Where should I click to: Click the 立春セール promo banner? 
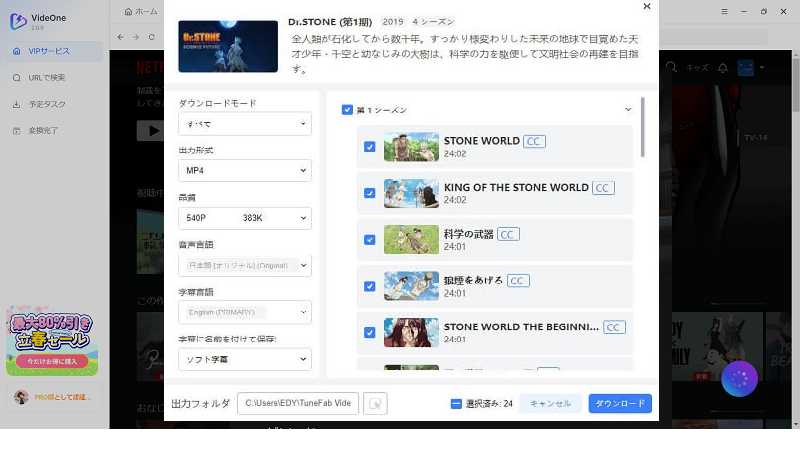[x=52, y=342]
